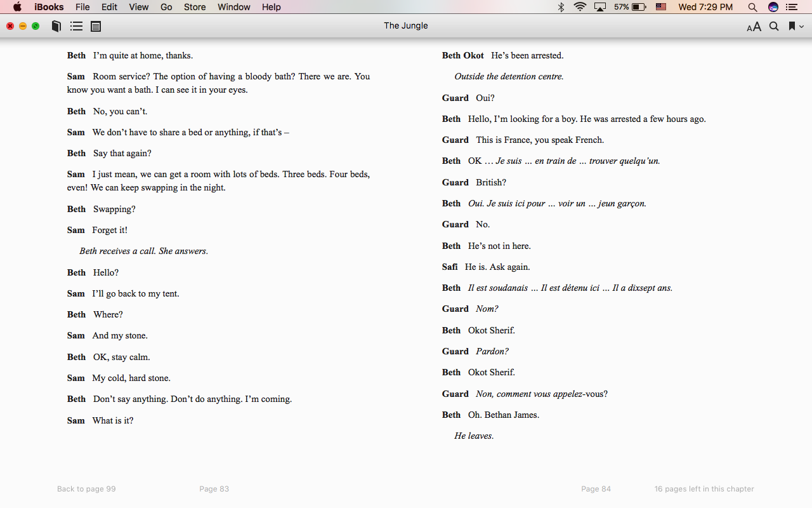Click the line 'He's not in here.'

coord(499,246)
